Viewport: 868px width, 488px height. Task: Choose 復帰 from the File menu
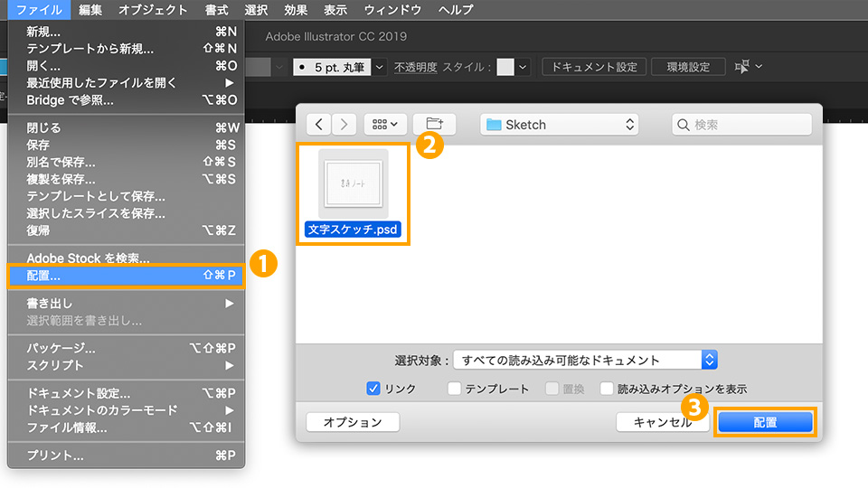[x=127, y=230]
